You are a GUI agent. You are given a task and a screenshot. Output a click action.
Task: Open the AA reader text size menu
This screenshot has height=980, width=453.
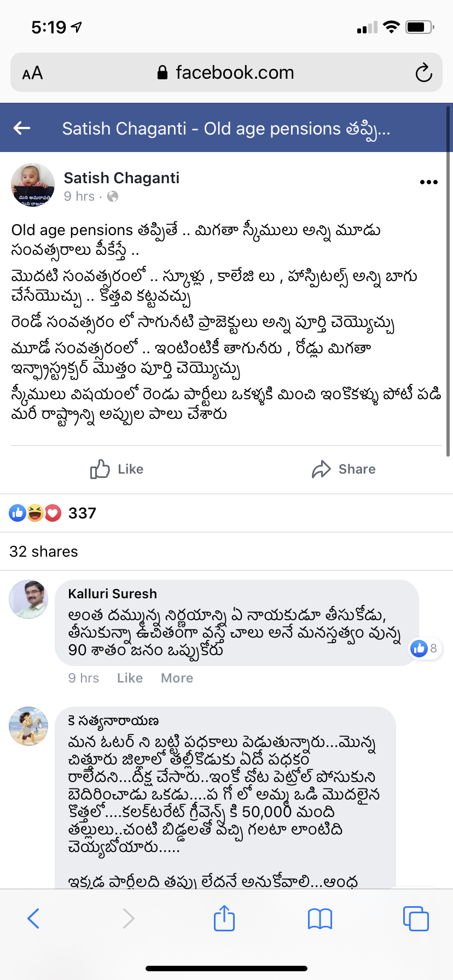[x=33, y=73]
